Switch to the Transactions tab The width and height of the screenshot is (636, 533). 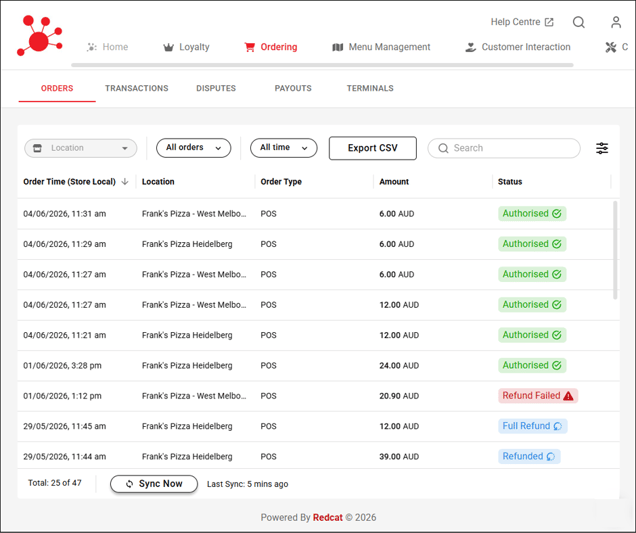(137, 88)
